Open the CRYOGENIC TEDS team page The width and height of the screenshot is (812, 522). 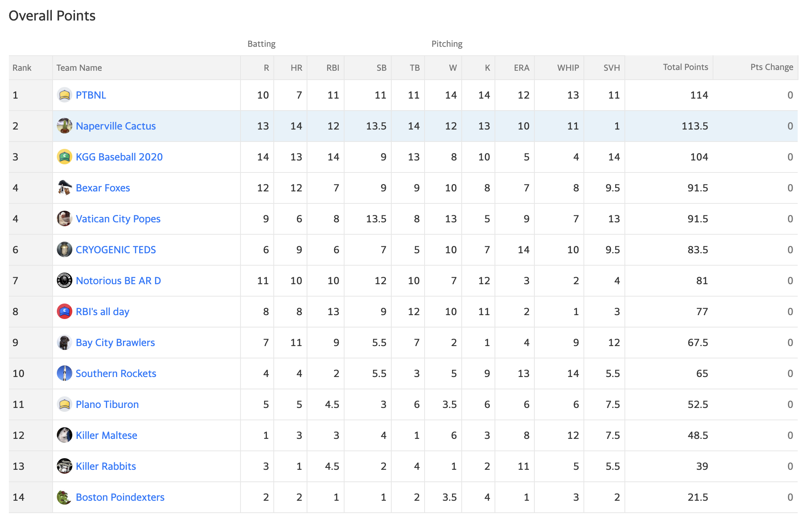116,250
